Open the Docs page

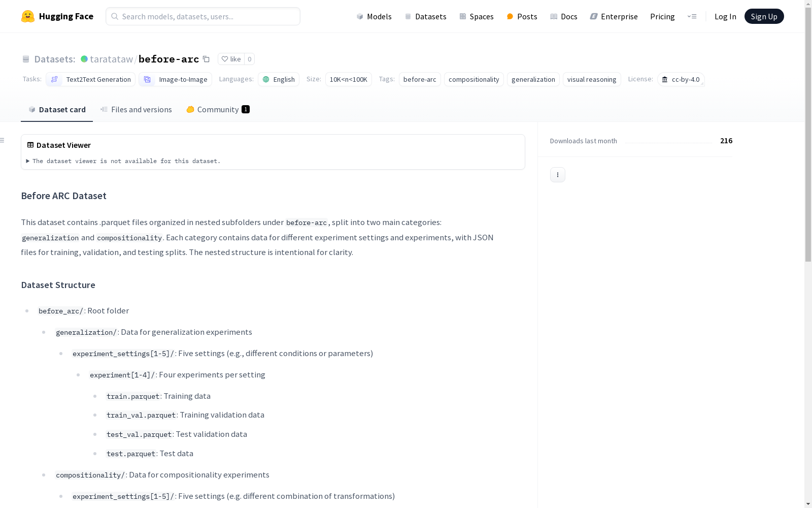(x=563, y=16)
